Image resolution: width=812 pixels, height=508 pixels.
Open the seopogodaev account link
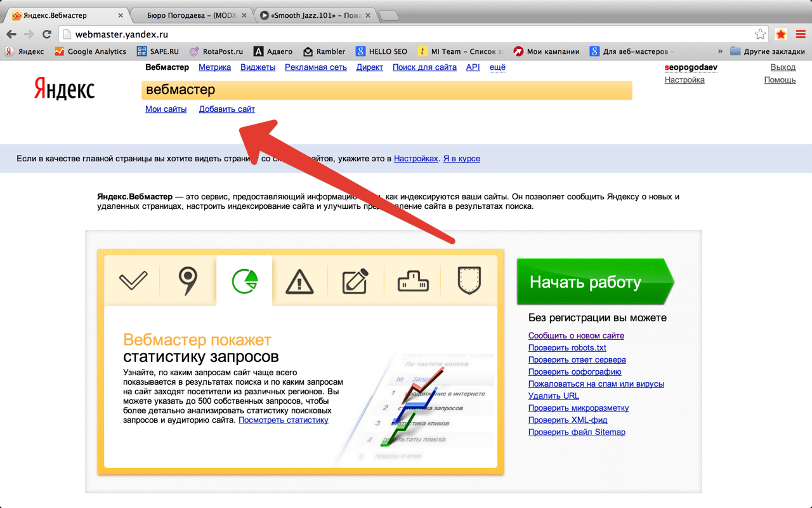coord(691,67)
